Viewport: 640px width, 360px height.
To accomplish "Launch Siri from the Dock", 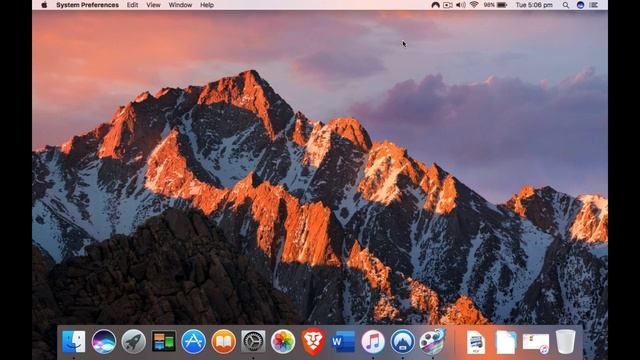I will (x=104, y=341).
